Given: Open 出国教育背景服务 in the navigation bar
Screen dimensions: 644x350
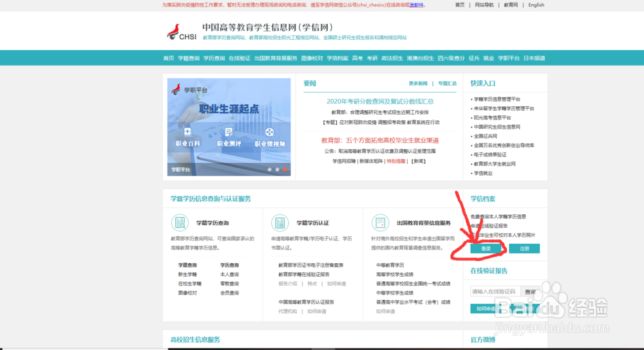Looking at the screenshot, I should click(276, 59).
